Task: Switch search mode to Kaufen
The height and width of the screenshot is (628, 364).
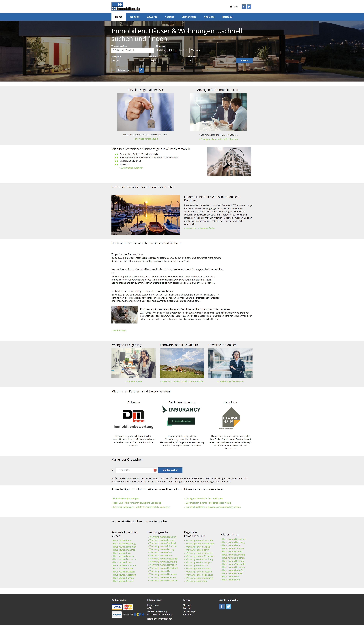Action: pyautogui.click(x=182, y=50)
